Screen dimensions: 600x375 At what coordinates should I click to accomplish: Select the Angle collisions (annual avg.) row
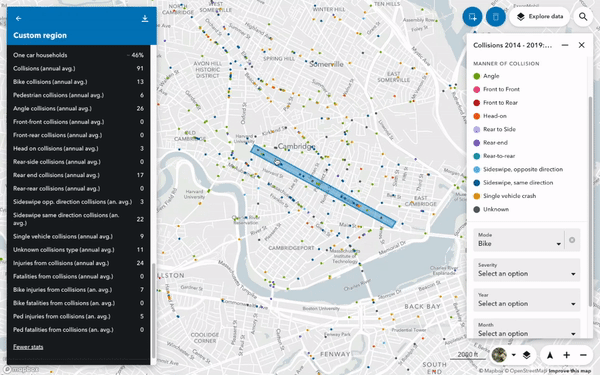78,109
